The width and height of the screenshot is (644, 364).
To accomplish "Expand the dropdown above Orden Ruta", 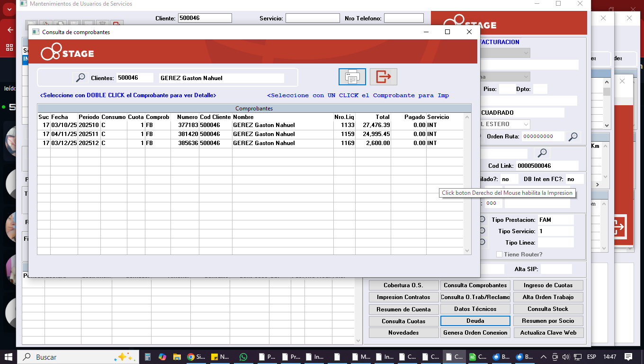I will [x=526, y=124].
